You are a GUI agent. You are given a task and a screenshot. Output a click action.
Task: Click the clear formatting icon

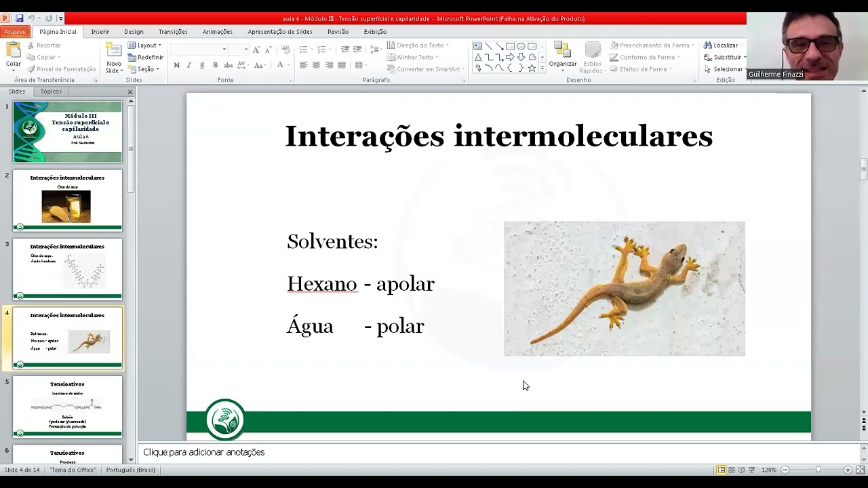click(285, 49)
